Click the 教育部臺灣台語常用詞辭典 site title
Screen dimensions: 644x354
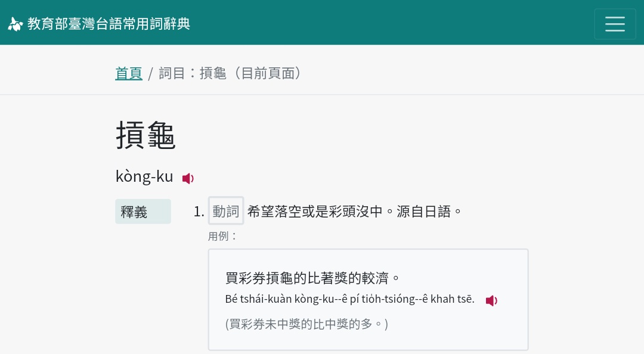pyautogui.click(x=109, y=24)
